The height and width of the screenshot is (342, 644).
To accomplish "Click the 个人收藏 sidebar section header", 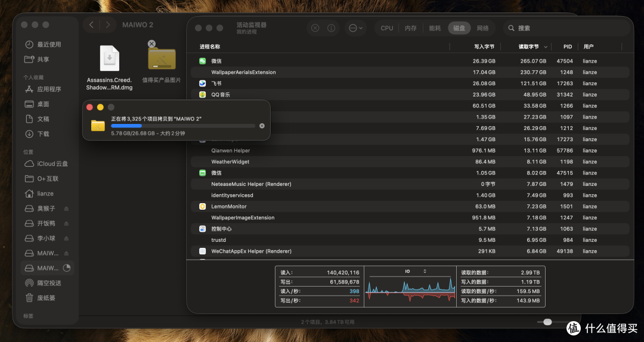I will tap(33, 77).
